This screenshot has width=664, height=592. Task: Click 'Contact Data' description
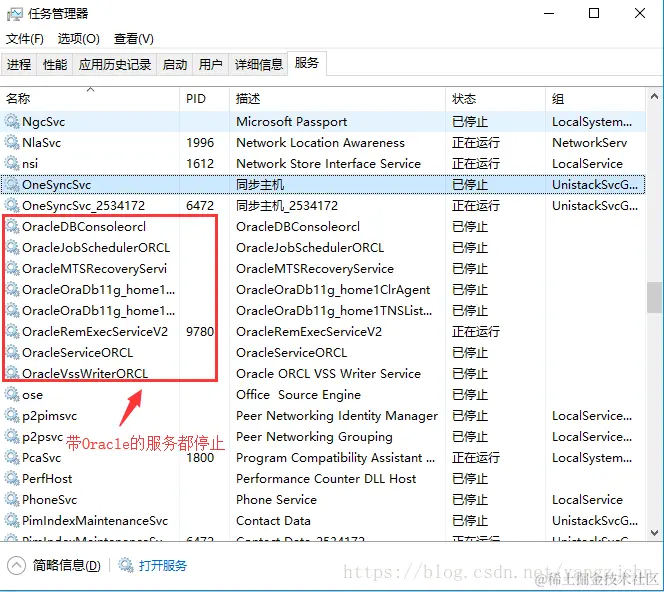pyautogui.click(x=273, y=520)
